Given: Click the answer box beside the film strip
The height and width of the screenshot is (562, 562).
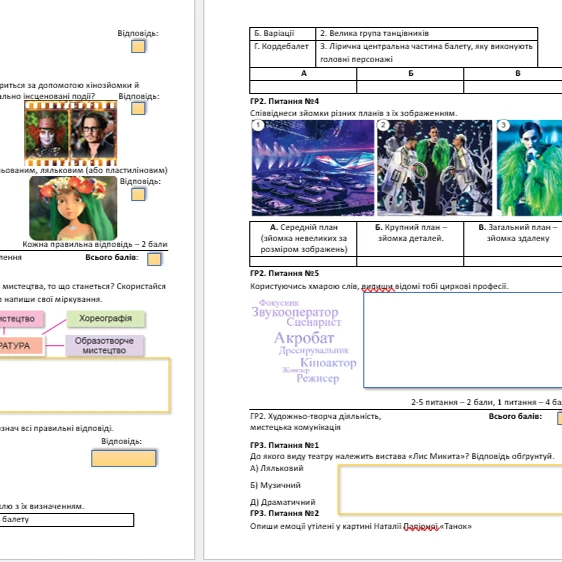Looking at the screenshot, I should (x=138, y=108).
